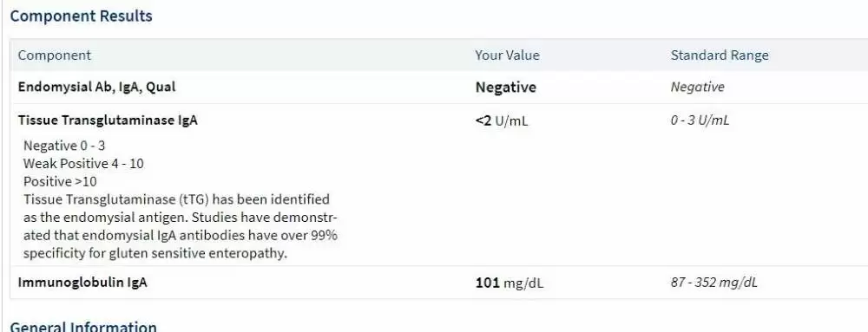Screen dimensions: 868x332
Task: Click the Weak Positive 4 - 10 note
Action: pos(83,164)
